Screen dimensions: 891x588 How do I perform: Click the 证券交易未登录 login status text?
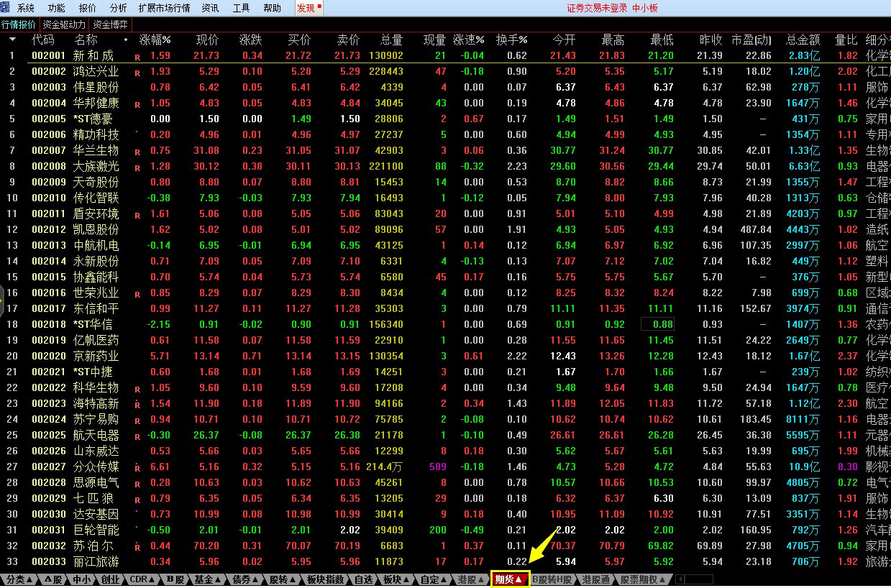pyautogui.click(x=597, y=9)
